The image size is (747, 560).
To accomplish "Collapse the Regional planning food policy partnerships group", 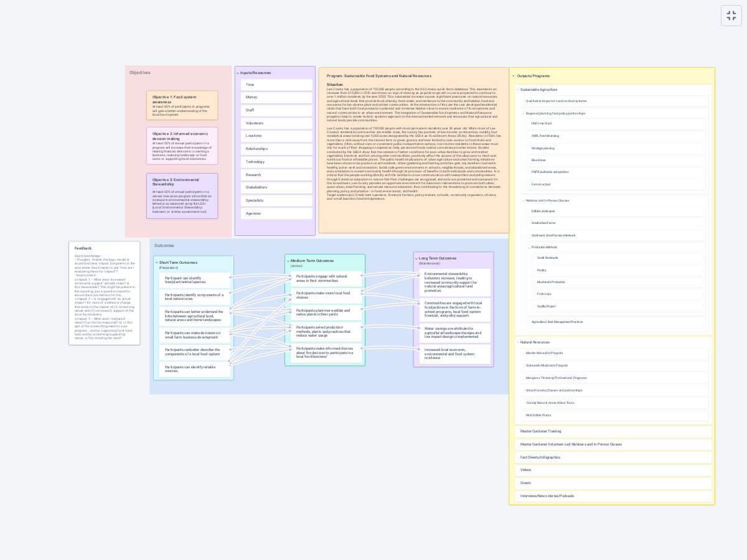I will pos(523,113).
